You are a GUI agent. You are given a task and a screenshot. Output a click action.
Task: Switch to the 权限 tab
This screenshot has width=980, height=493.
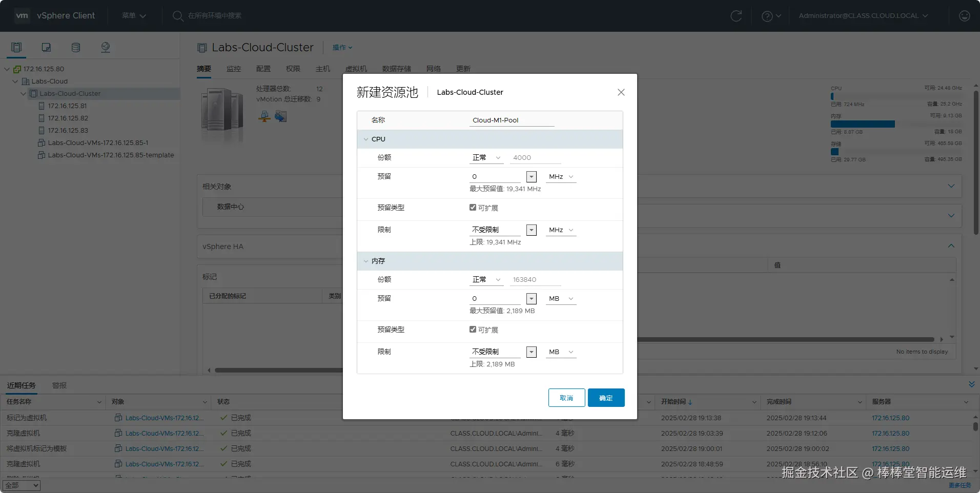293,69
